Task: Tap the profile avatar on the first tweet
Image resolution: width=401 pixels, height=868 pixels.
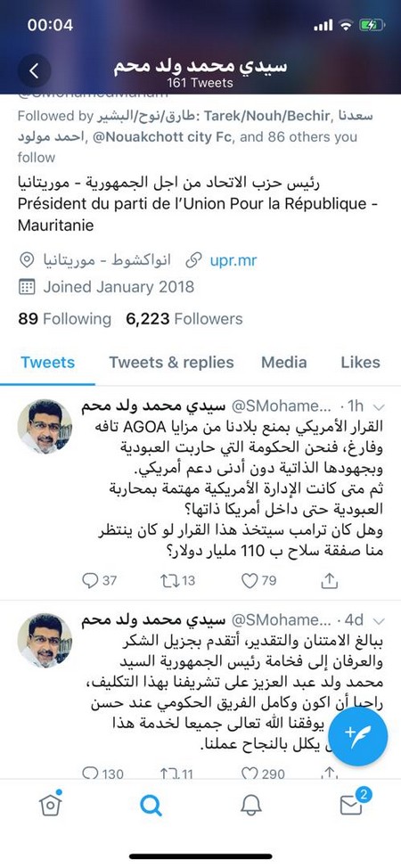Action: 45,427
